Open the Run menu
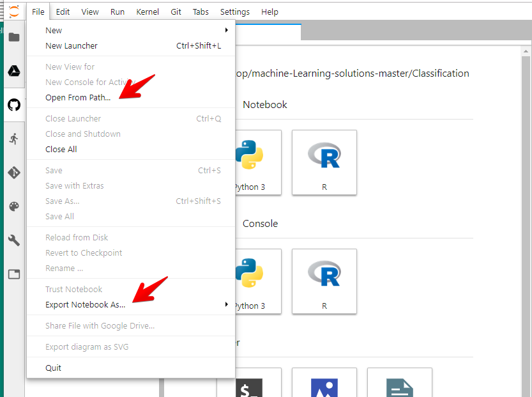This screenshot has height=397, width=532. (x=118, y=12)
